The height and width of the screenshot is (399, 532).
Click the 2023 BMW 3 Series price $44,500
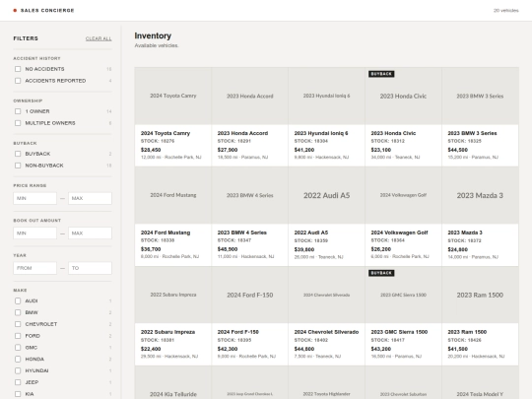(x=458, y=150)
